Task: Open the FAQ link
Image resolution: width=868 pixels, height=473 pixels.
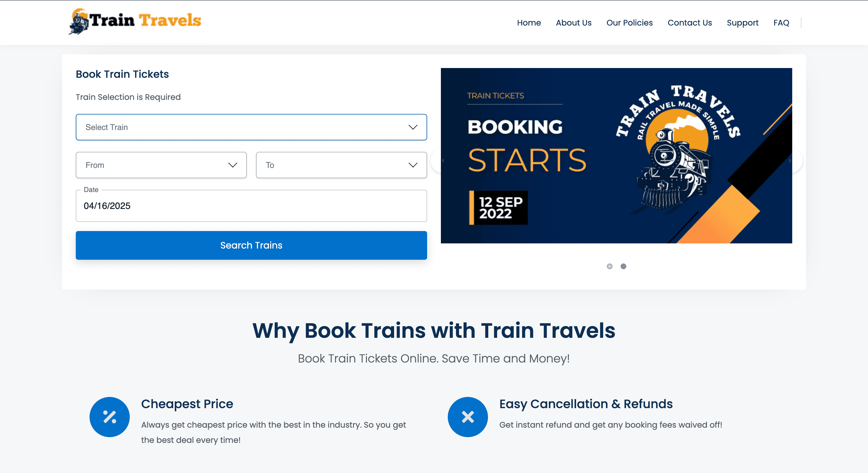Action: pyautogui.click(x=781, y=23)
